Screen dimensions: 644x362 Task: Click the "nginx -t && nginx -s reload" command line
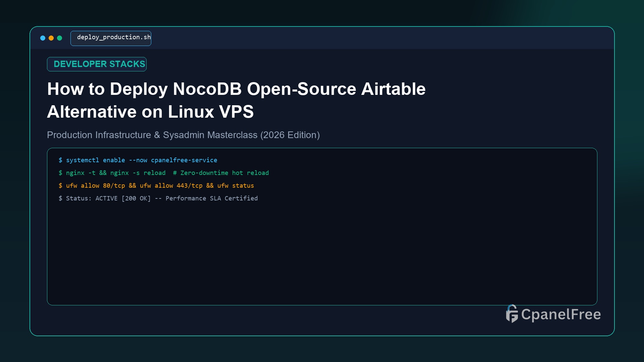point(164,173)
